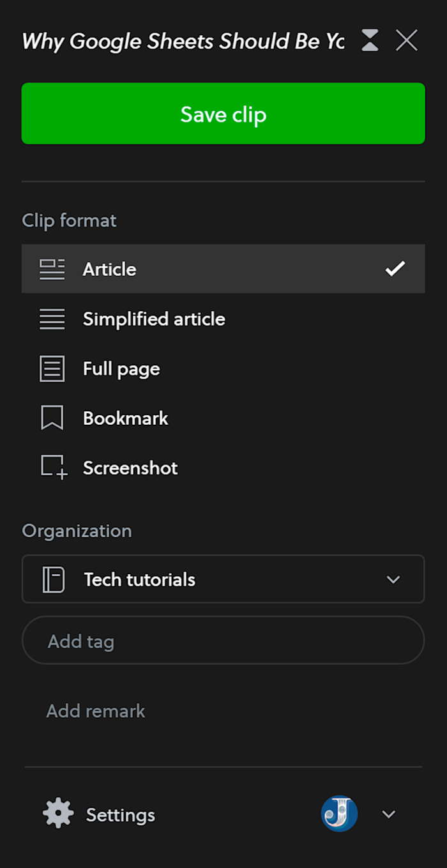The width and height of the screenshot is (447, 868).
Task: Click the green Save clip button
Action: click(x=223, y=114)
